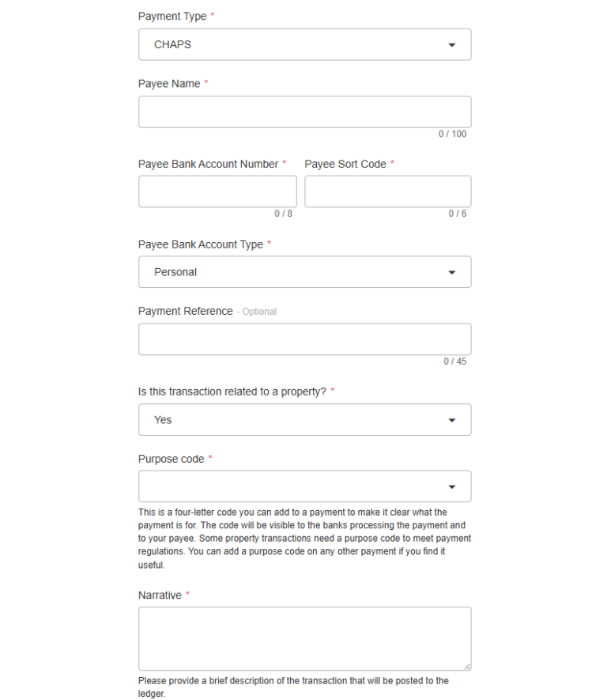
Task: Click the "Purpose code" label text
Action: click(171, 459)
